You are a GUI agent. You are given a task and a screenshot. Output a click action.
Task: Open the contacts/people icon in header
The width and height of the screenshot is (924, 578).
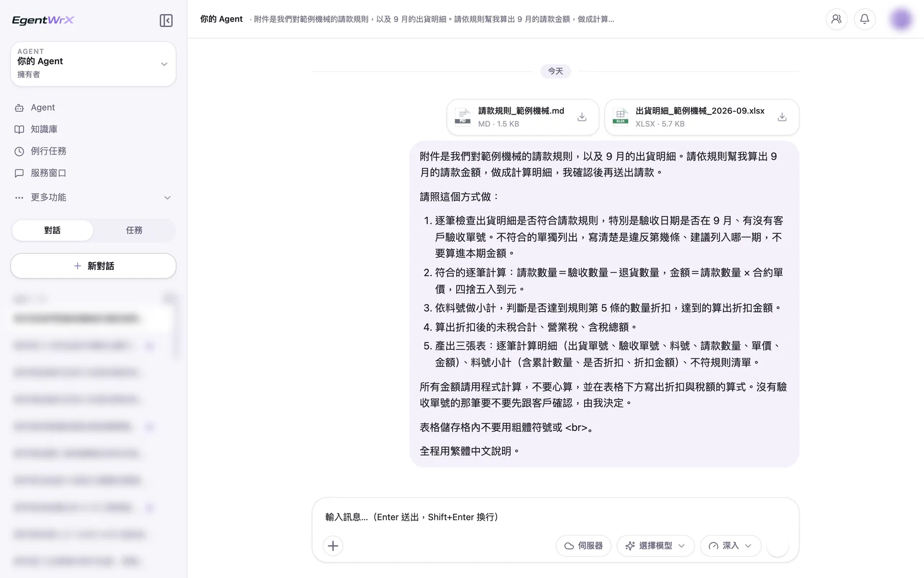click(x=836, y=19)
